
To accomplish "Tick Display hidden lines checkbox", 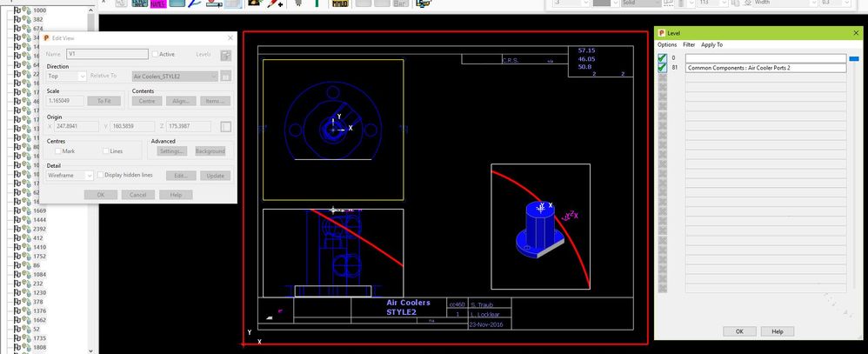I will click(x=100, y=175).
